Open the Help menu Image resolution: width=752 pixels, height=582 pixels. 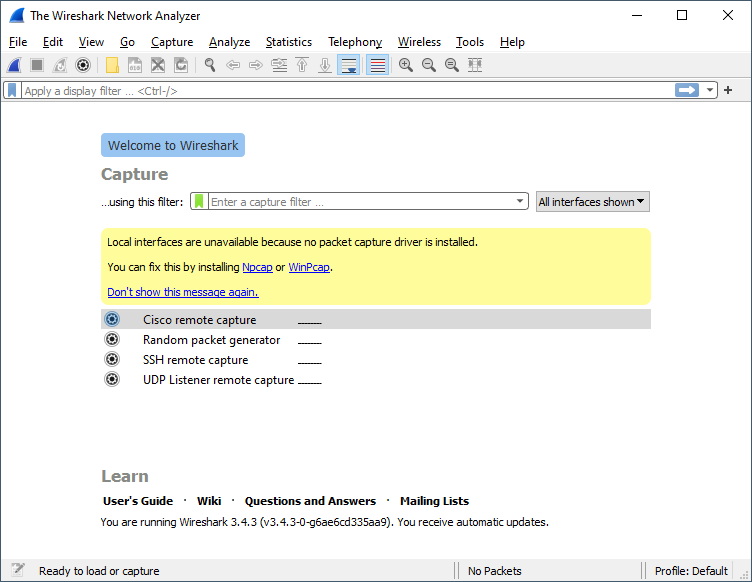[512, 42]
